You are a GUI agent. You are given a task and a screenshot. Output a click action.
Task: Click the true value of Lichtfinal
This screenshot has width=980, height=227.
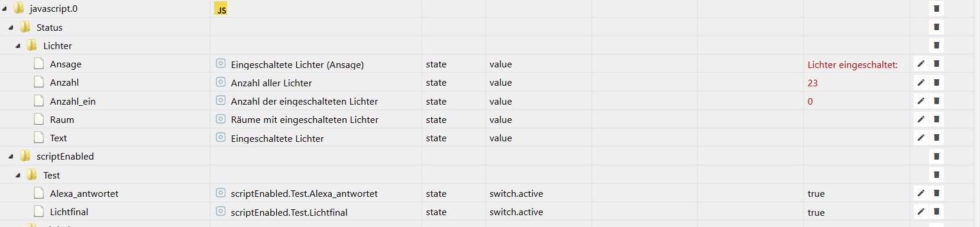pyautogui.click(x=816, y=212)
